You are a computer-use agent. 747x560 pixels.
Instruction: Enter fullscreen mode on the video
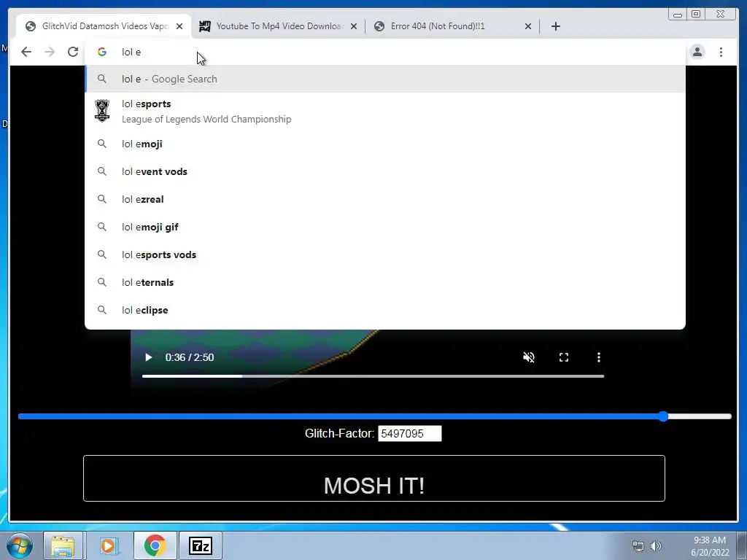tap(564, 357)
